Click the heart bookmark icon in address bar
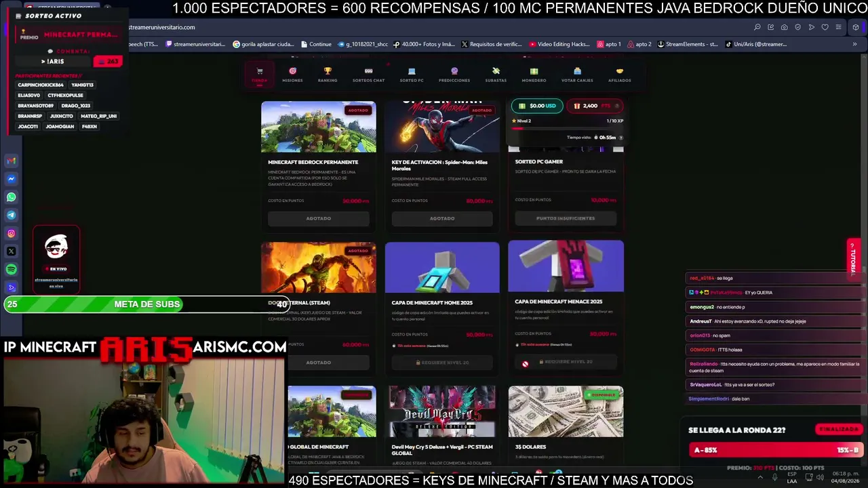Image resolution: width=868 pixels, height=488 pixels. 825,27
